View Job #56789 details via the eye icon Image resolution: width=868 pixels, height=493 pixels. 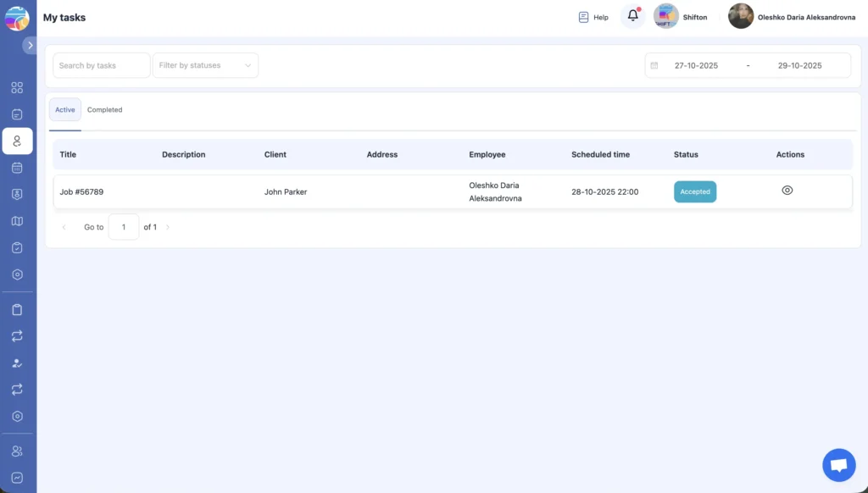[787, 191]
